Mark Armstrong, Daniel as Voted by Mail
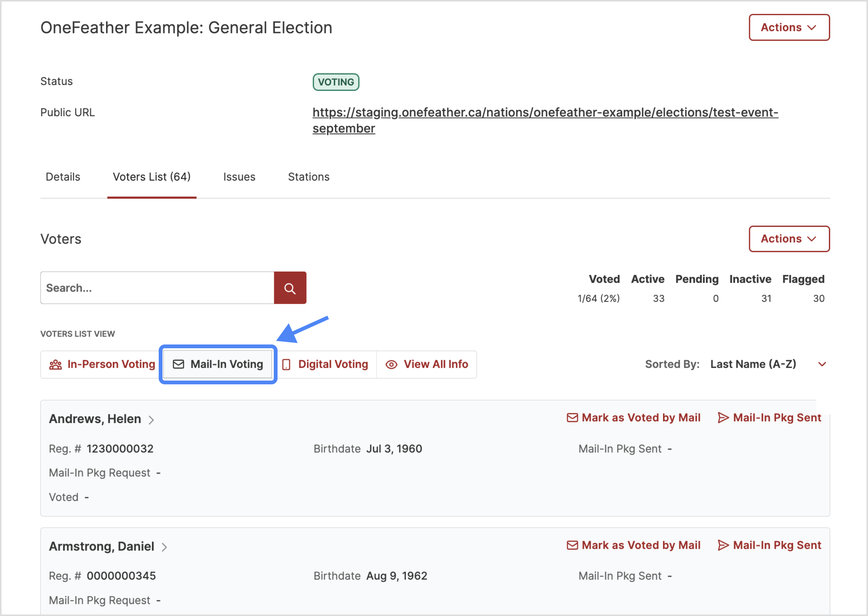Screen dimensions: 868x616 [x=634, y=545]
